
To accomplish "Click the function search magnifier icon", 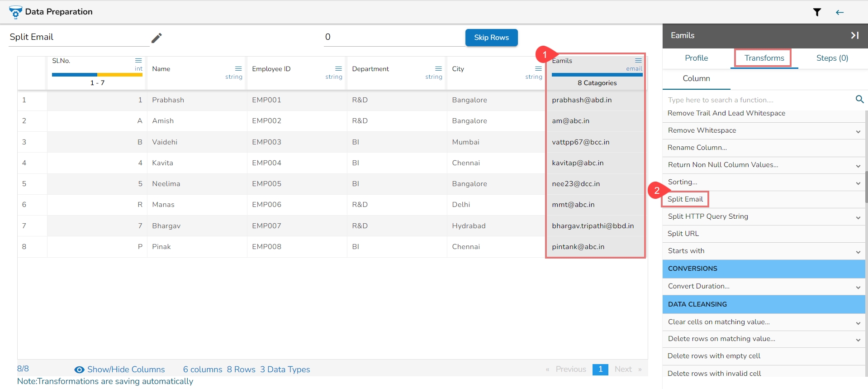I will click(859, 99).
